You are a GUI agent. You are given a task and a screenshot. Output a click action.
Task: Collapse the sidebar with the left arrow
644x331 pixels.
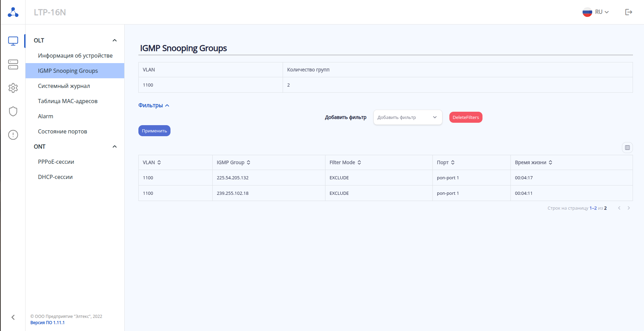pos(13,317)
